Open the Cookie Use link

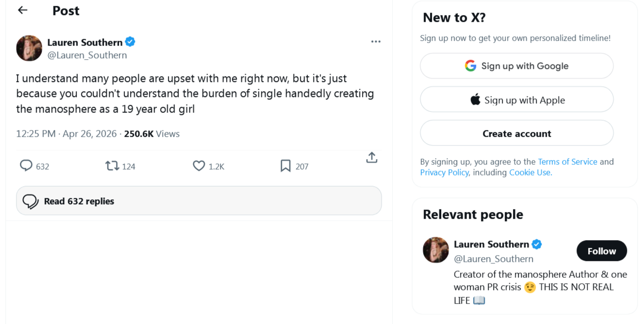(530, 173)
